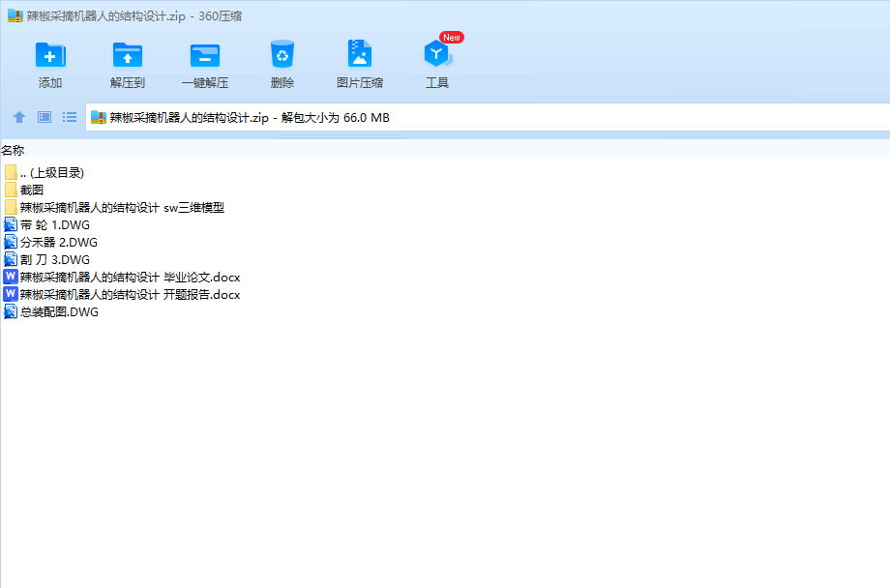Select file name 带 轮 1.DWG
This screenshot has height=588, width=890.
pos(55,225)
